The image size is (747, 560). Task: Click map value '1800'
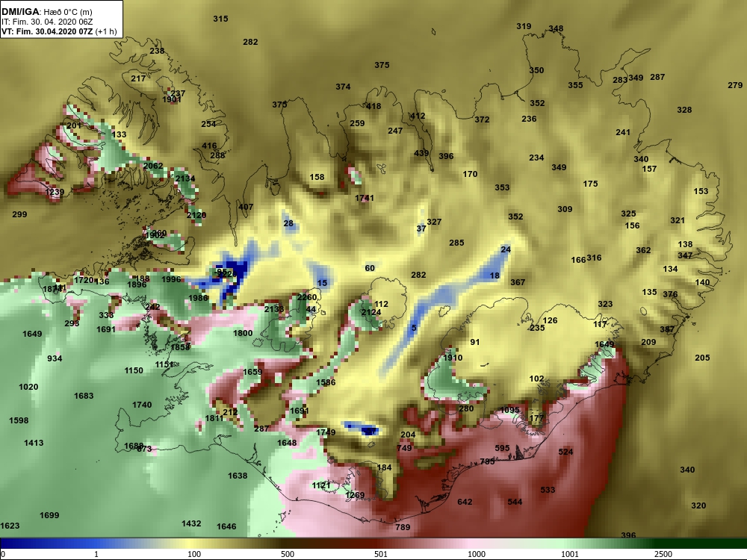click(x=243, y=333)
